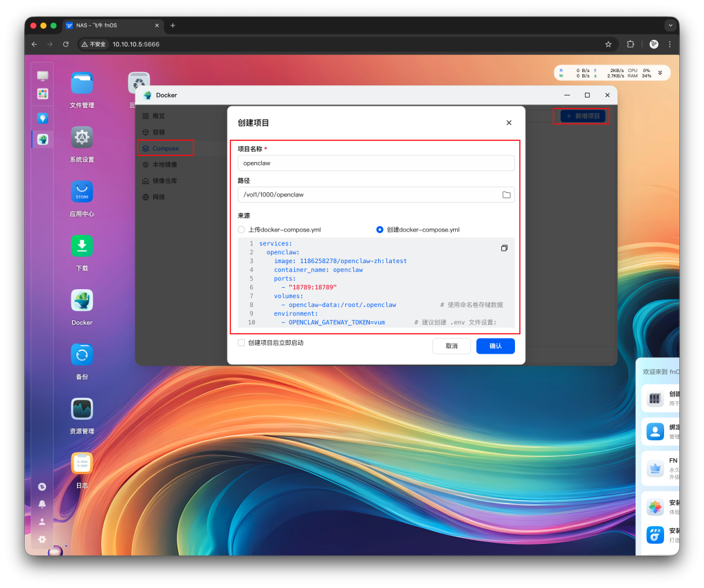The width and height of the screenshot is (704, 588).
Task: Click the 确认 confirm button
Action: coord(495,346)
